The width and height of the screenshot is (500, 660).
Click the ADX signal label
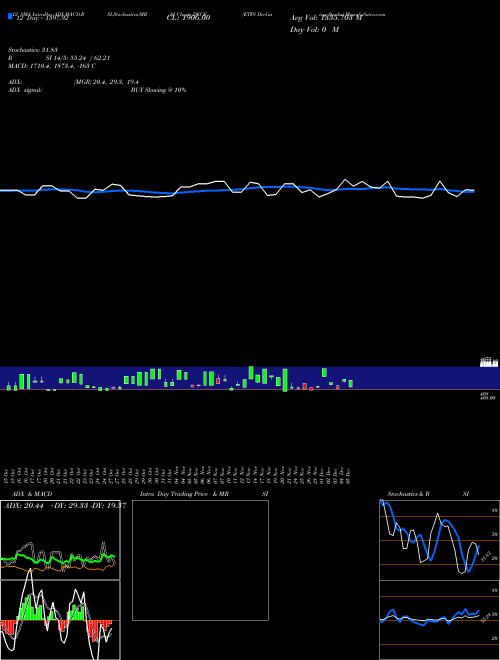click(25, 90)
